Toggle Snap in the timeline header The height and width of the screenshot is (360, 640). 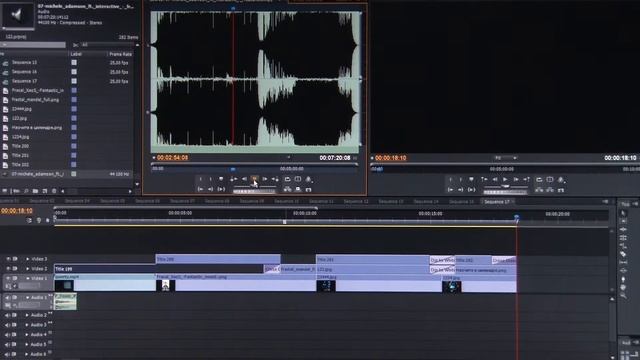[29, 220]
